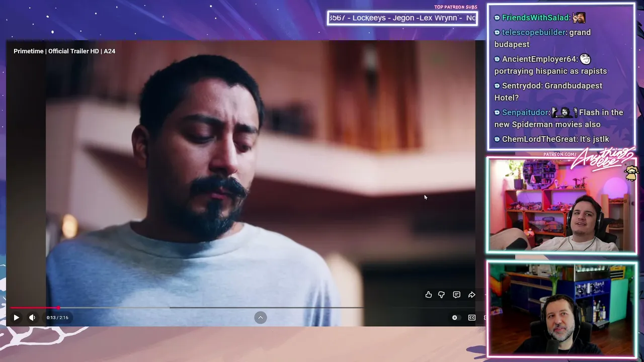
Task: Like the video with the thumbs-up icon
Action: [428, 295]
